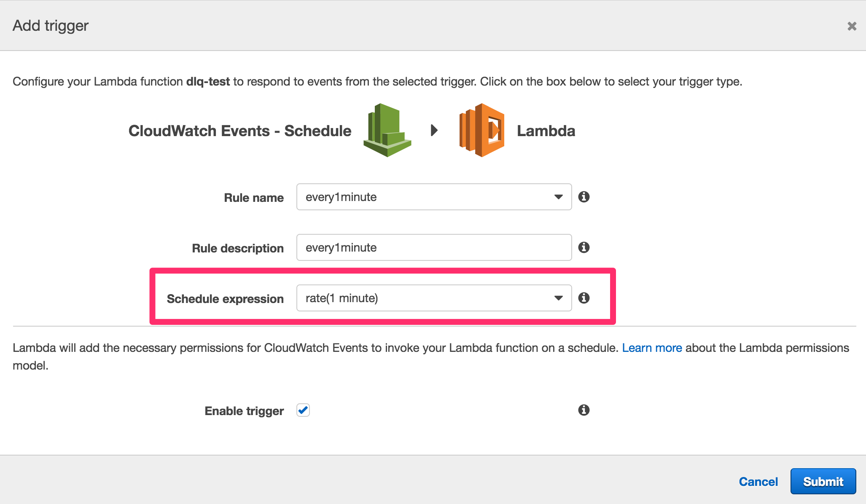Submit the trigger configuration

[823, 481]
